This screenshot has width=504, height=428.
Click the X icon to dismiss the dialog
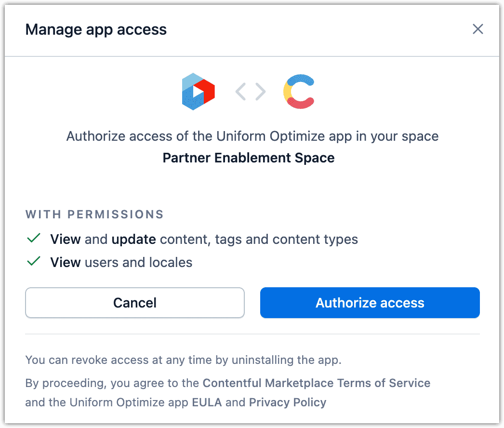pos(477,29)
